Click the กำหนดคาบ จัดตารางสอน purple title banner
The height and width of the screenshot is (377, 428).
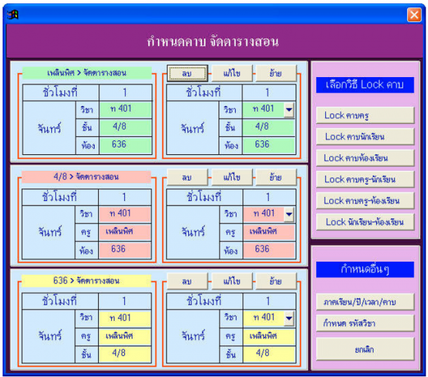[214, 41]
